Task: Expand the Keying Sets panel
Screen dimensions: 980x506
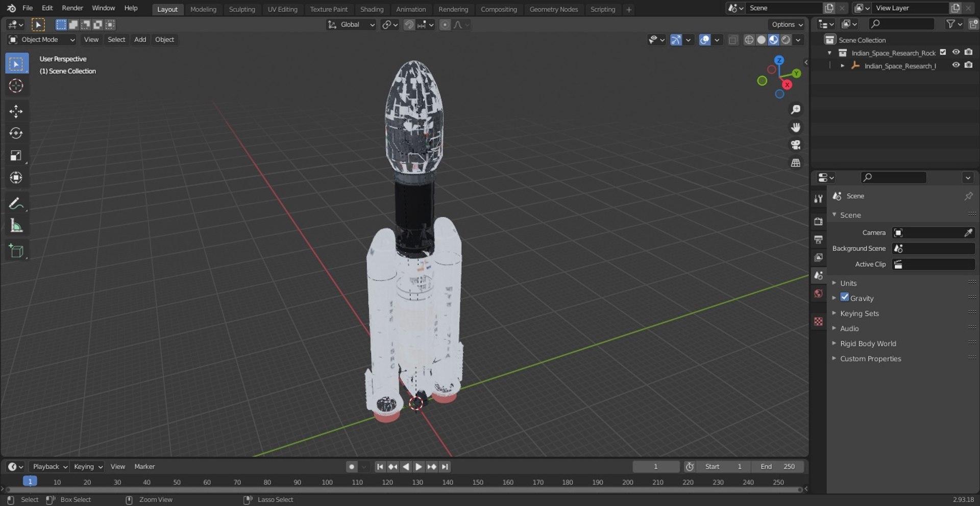Action: [x=860, y=314]
